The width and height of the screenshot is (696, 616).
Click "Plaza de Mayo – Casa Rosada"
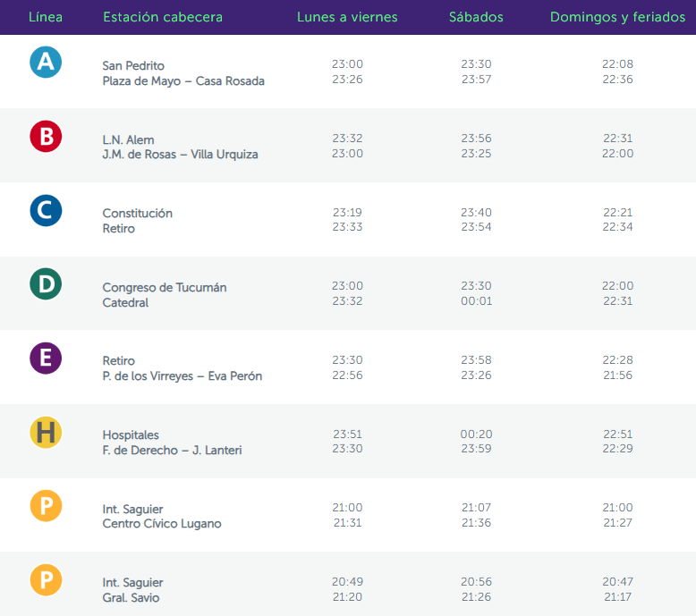pyautogui.click(x=183, y=80)
